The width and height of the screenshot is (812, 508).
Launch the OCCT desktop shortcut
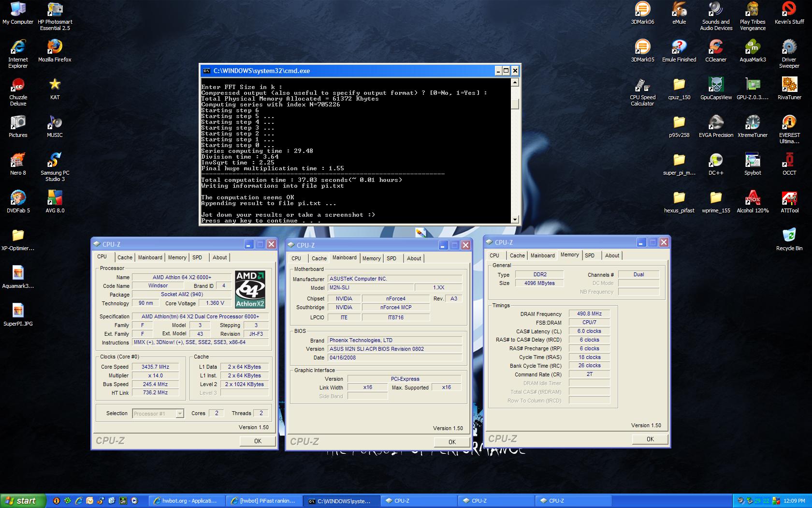pyautogui.click(x=789, y=164)
